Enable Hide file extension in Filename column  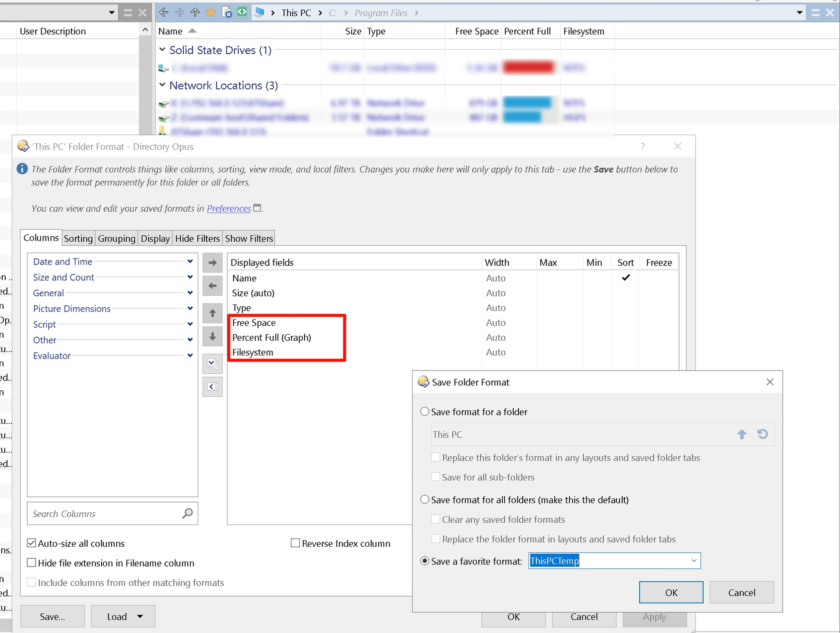click(31, 563)
